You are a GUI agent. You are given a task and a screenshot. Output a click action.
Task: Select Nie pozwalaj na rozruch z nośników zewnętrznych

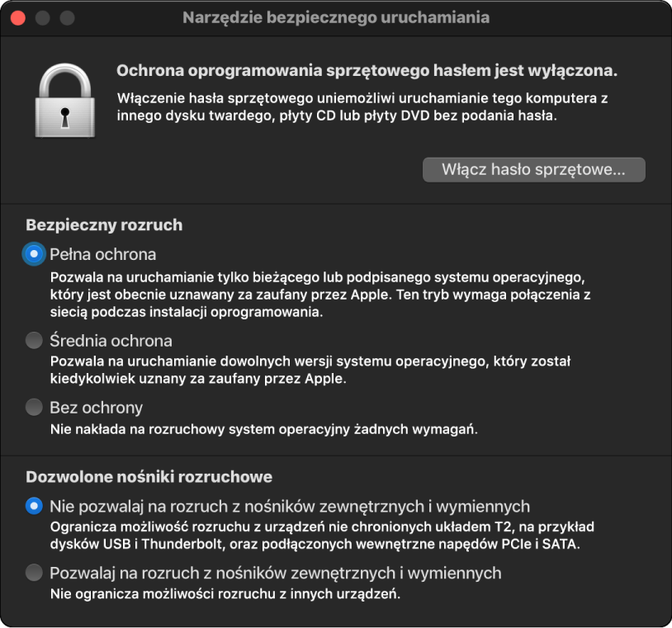click(x=32, y=508)
